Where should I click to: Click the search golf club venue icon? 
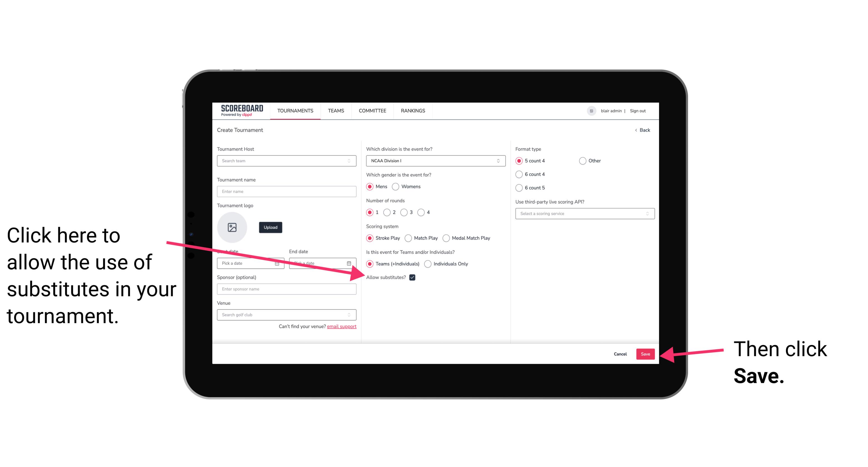tap(351, 315)
